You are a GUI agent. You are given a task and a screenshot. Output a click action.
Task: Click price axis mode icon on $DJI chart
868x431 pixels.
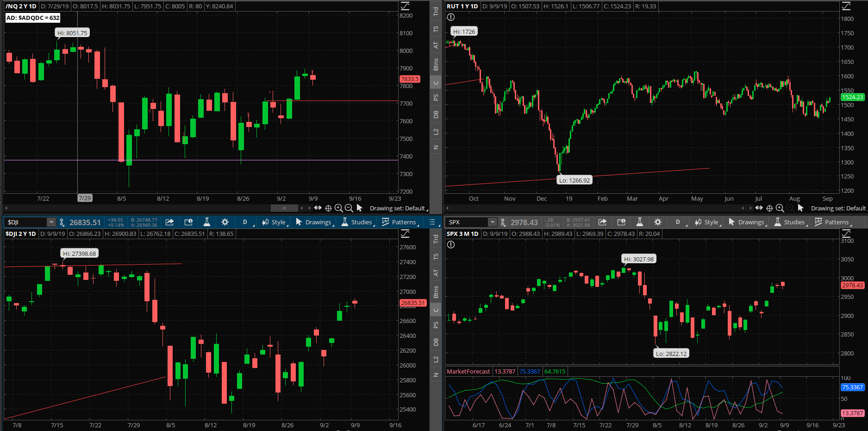(405, 234)
